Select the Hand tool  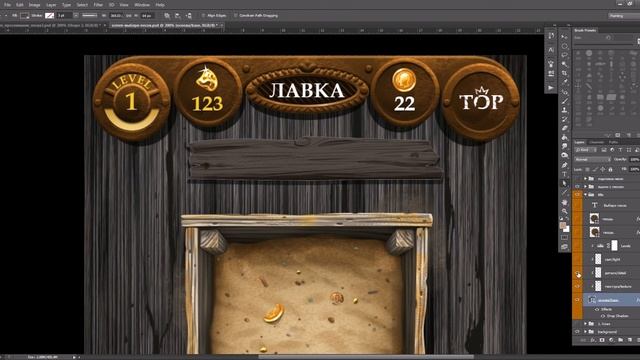565,202
